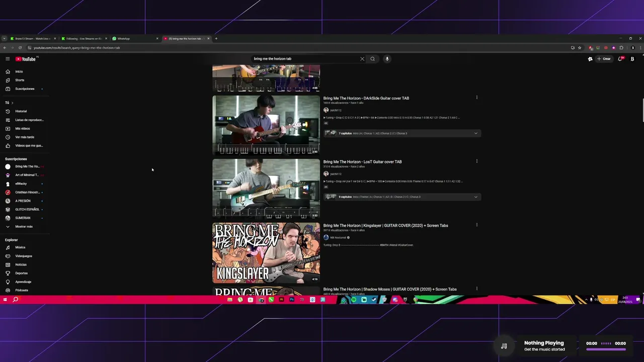Open the Windows Start button

point(5,300)
